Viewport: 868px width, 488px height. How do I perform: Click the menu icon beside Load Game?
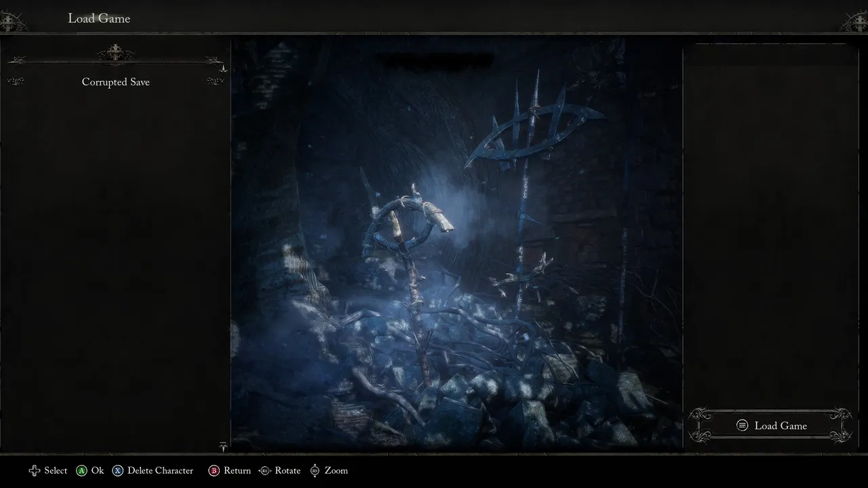[x=743, y=426]
